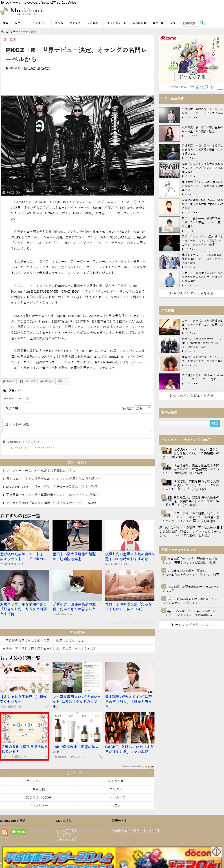Screen dimensions: 224x868
Task: Click the RSS feed icon in footer
Action: point(5,832)
